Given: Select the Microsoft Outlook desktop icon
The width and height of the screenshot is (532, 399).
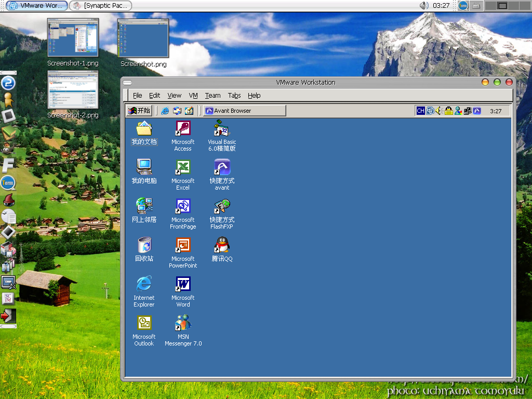Looking at the screenshot, I should 144,323.
